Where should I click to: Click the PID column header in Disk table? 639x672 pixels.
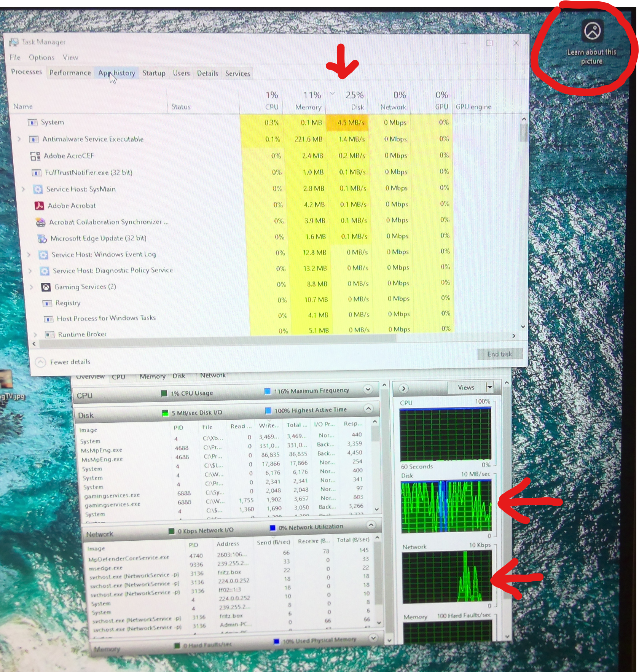tap(178, 428)
